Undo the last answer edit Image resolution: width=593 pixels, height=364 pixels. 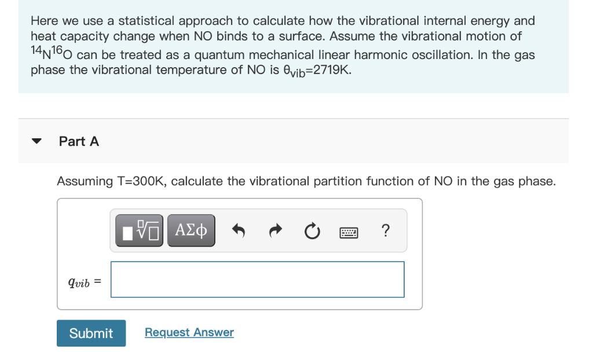(x=238, y=230)
